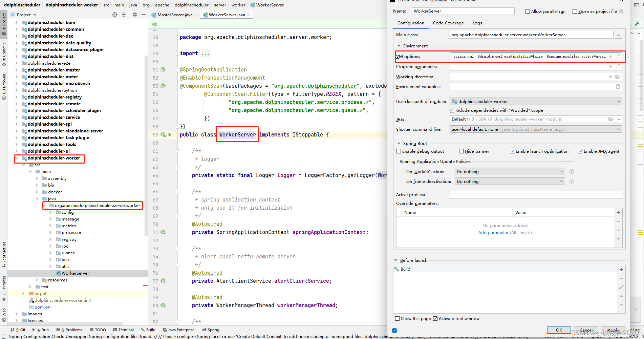
Task: Expand the resources folder
Action: (37, 280)
